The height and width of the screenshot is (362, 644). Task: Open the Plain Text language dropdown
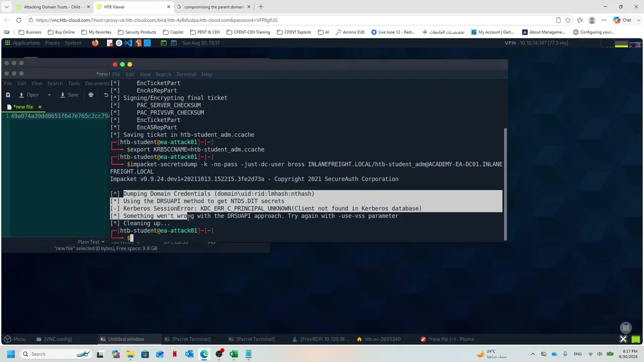(91, 242)
